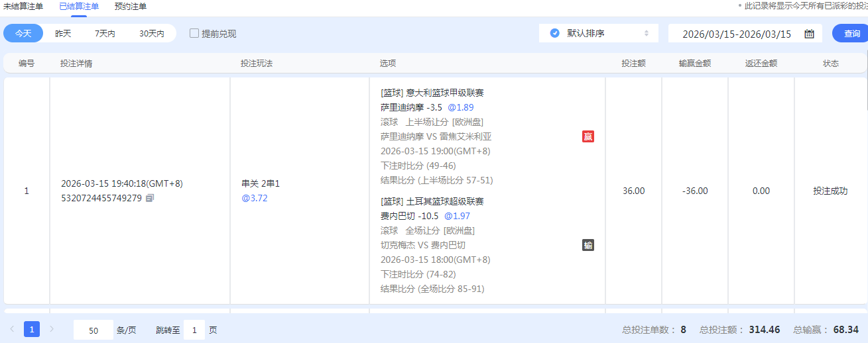Click the 编号 column header

(x=27, y=64)
